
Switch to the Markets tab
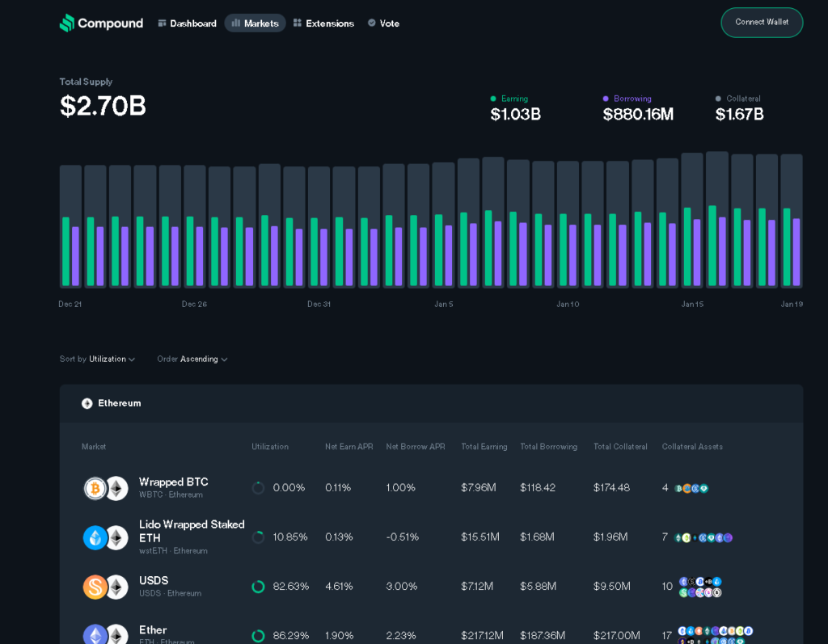[256, 23]
